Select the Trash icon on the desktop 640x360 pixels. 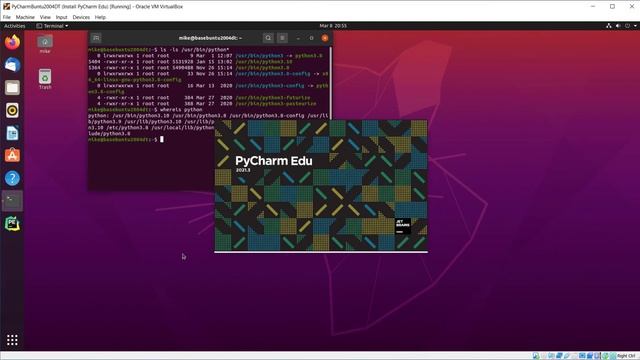45,79
